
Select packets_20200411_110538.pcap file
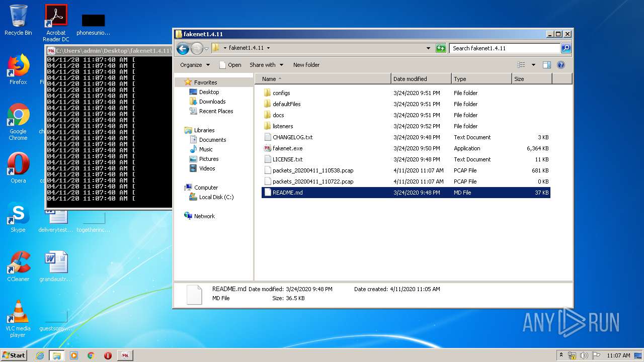coord(313,170)
